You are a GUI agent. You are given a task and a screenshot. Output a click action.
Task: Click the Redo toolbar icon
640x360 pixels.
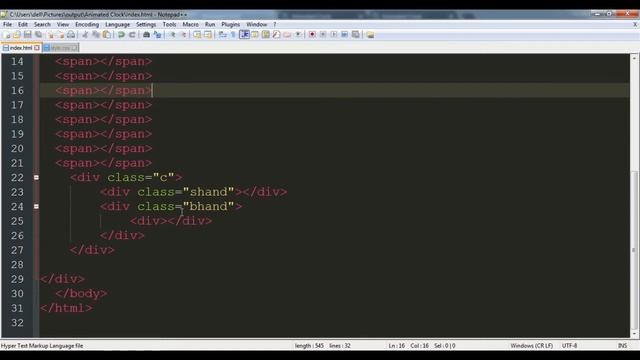point(132,35)
